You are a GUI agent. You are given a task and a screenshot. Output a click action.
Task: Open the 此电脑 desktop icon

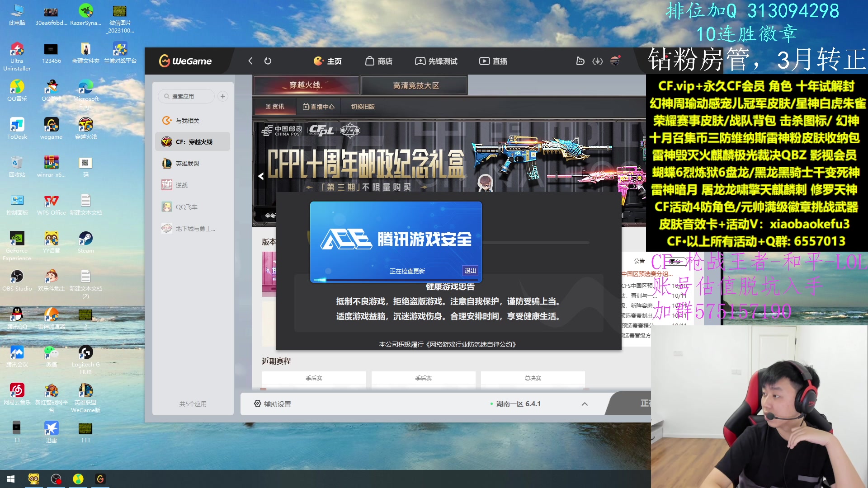click(x=17, y=15)
